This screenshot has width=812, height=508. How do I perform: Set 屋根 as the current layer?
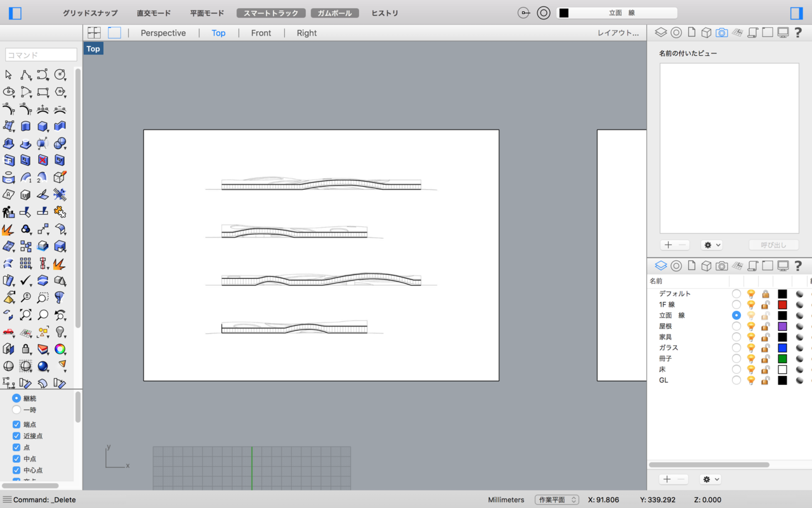point(736,326)
